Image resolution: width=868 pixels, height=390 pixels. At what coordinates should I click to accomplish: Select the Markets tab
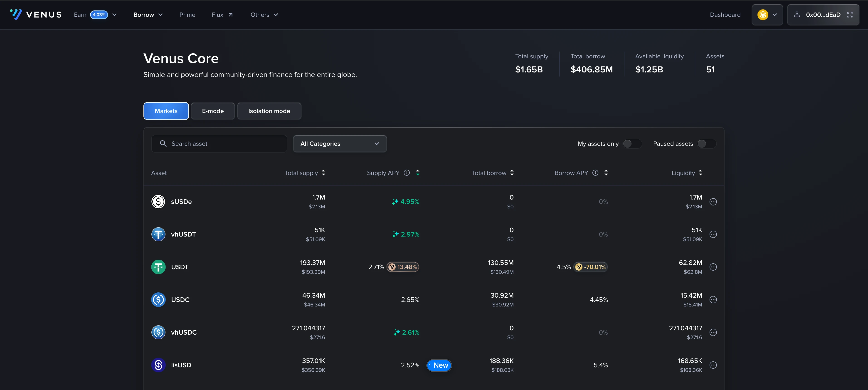click(166, 111)
